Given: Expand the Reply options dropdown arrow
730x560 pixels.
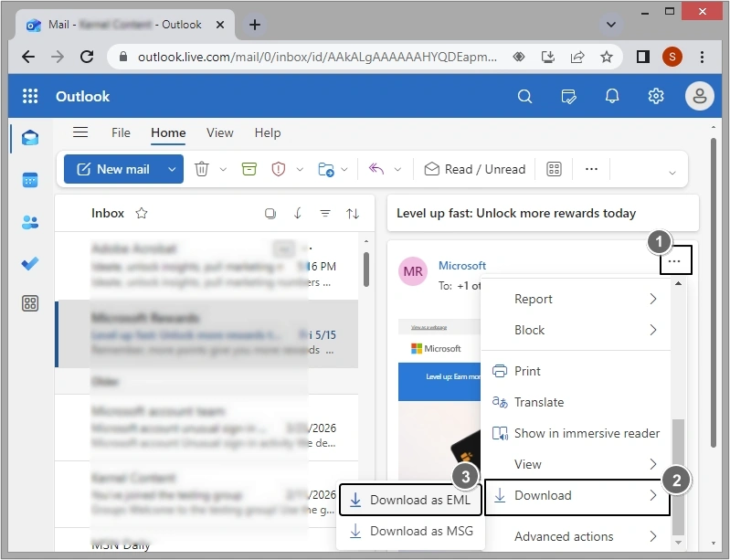Looking at the screenshot, I should click(x=397, y=169).
